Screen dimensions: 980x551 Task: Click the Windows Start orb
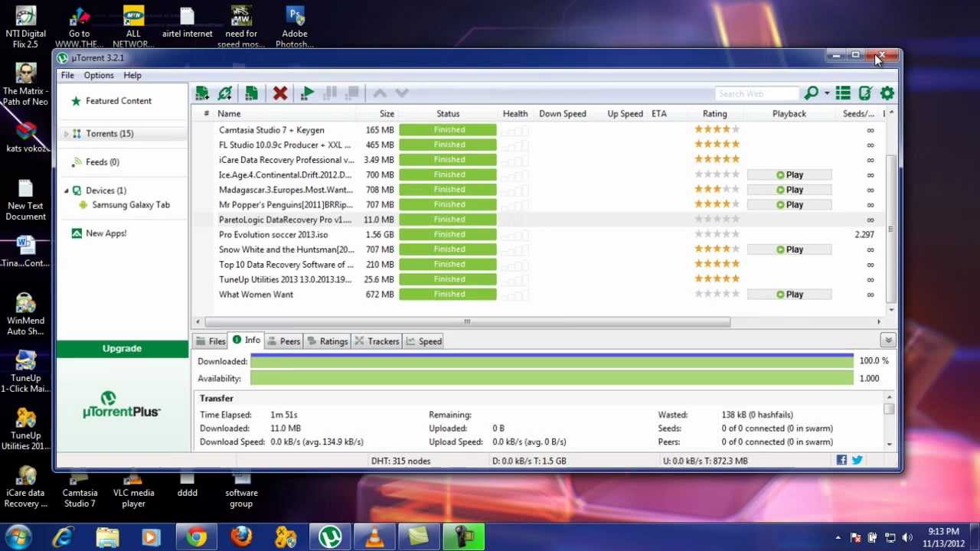click(x=18, y=537)
